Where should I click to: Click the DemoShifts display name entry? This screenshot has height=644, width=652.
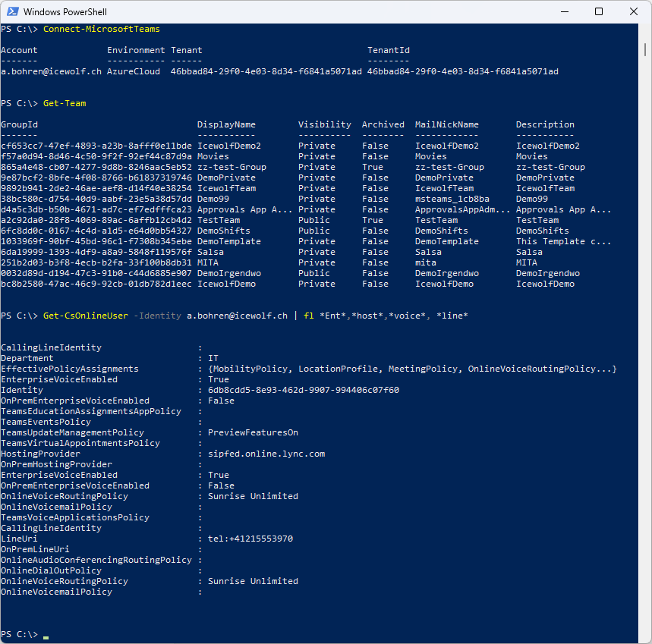tap(223, 231)
